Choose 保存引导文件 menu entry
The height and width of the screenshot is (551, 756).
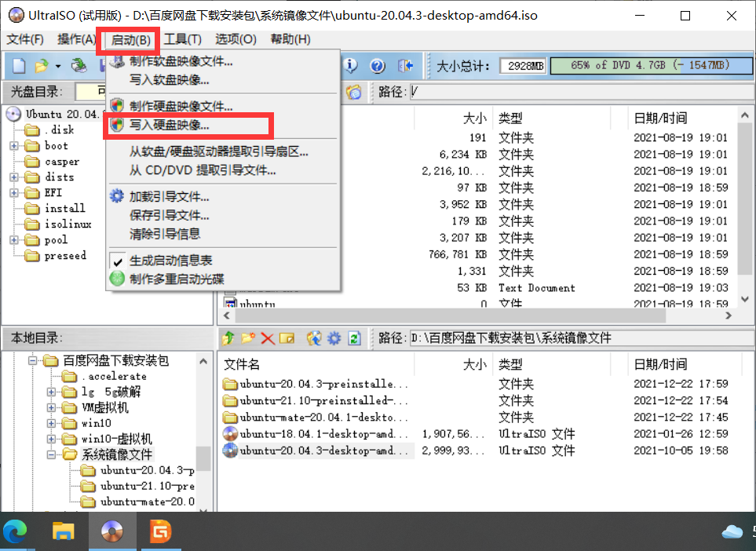(223, 215)
